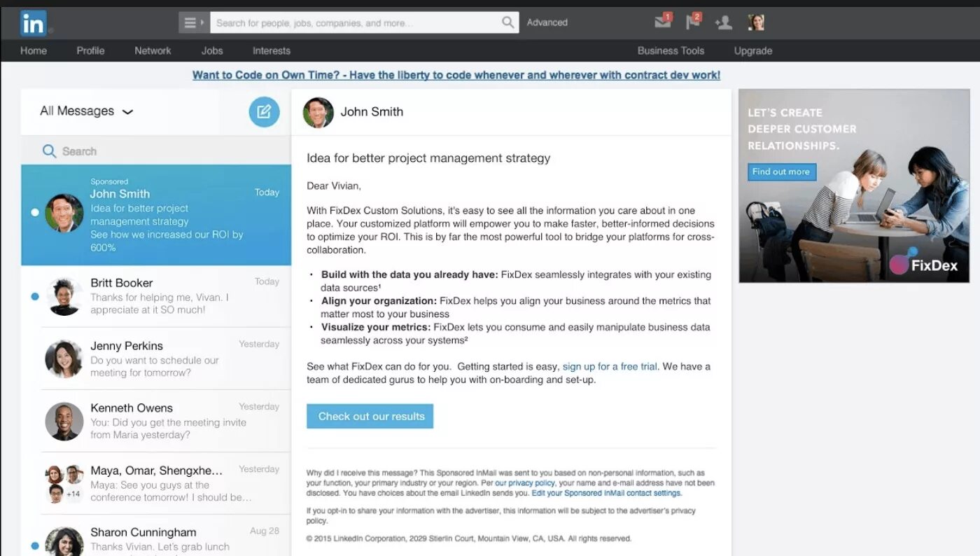Click the 'Want to Code on Own Time?' banner link
This screenshot has width=980, height=556.
click(x=456, y=75)
